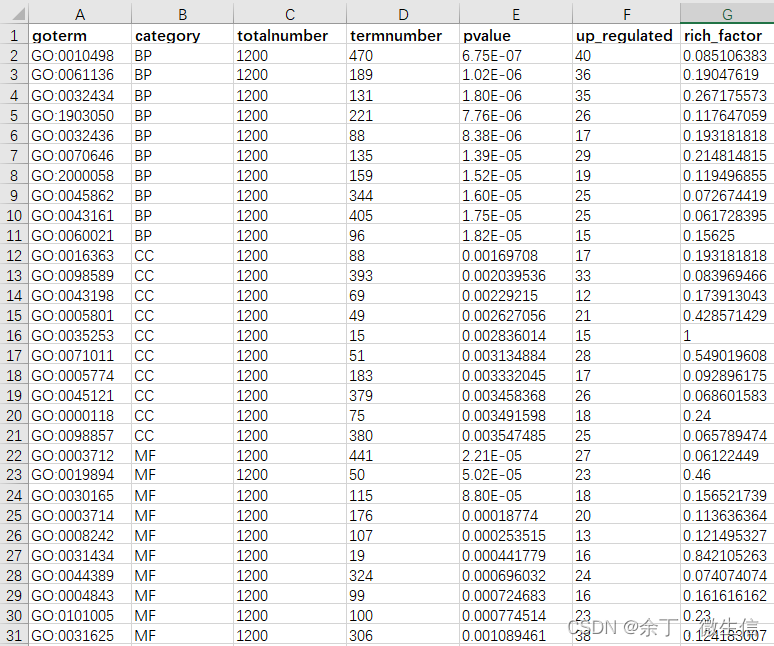Viewport: 774px width, 646px height.
Task: Select cell GO:0032434
Action: point(80,95)
